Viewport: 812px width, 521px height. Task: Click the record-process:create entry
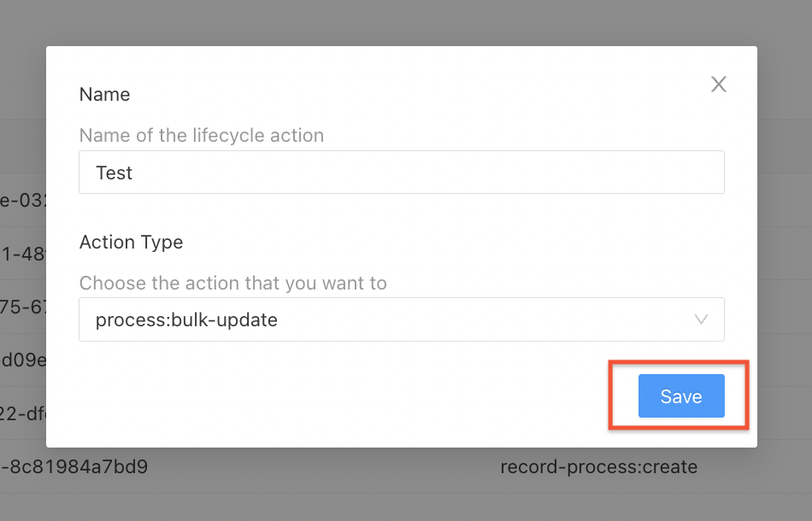coord(598,466)
